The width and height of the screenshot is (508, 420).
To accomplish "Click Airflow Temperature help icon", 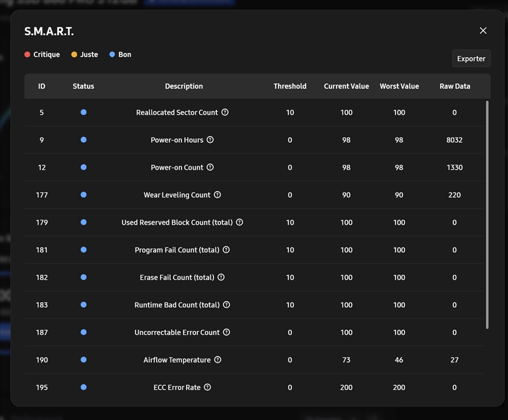I will [x=218, y=360].
